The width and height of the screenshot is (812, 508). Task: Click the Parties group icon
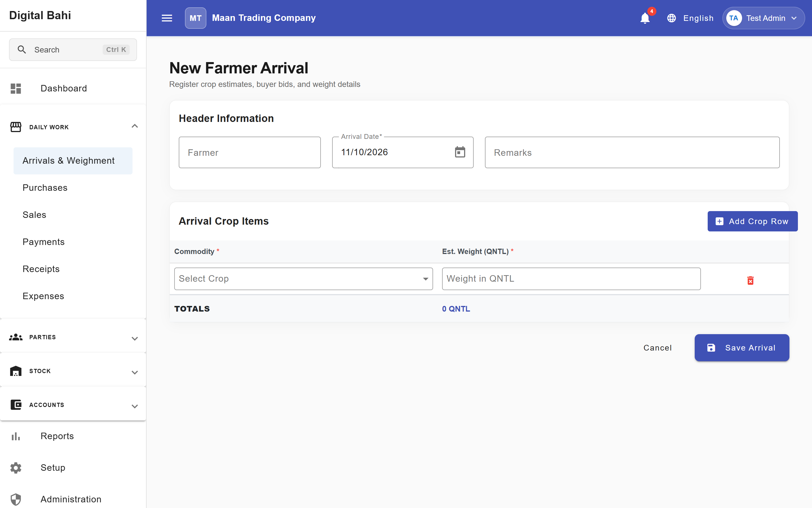16,337
